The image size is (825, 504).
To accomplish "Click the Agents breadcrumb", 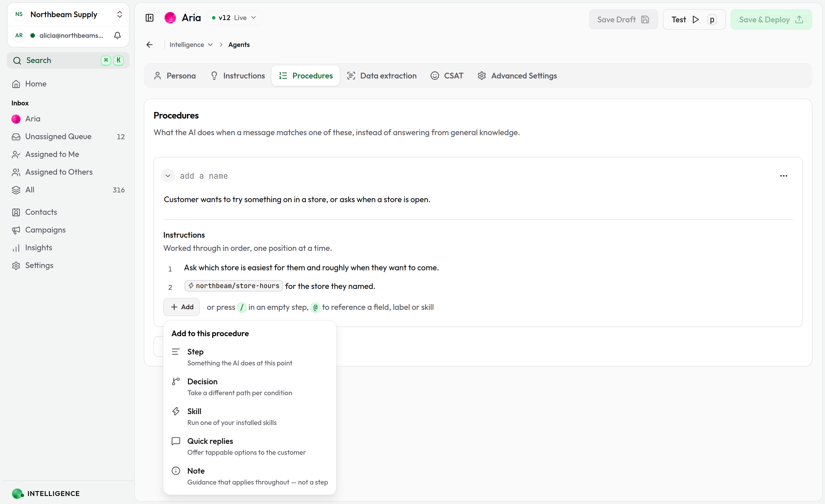I will (239, 45).
